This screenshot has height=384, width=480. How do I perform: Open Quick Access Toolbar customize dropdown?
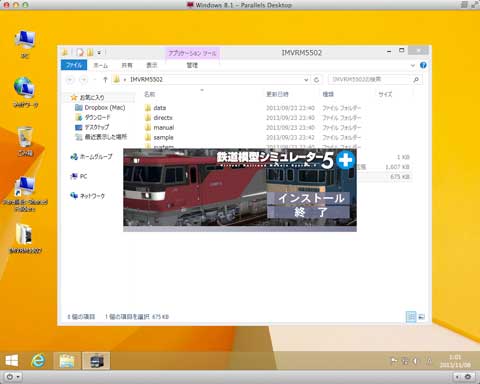click(99, 53)
